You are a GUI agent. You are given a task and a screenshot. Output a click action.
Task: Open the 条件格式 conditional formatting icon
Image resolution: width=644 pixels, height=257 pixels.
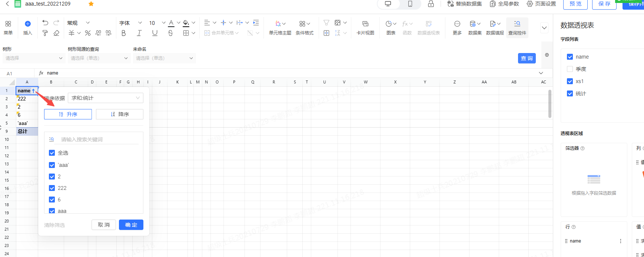point(304,28)
